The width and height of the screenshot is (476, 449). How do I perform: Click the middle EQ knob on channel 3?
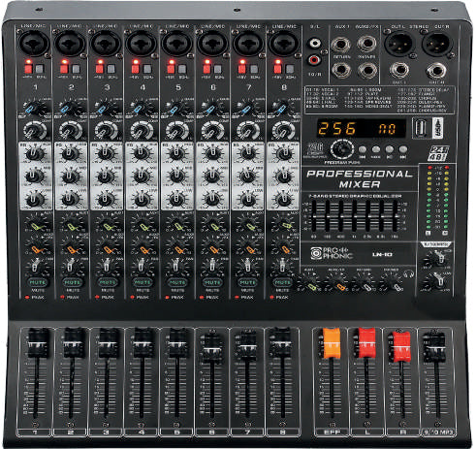(x=106, y=176)
